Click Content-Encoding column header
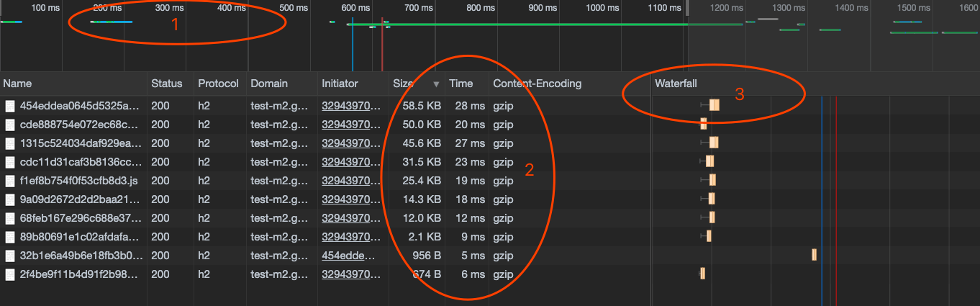The height and width of the screenshot is (306, 980). pos(537,84)
